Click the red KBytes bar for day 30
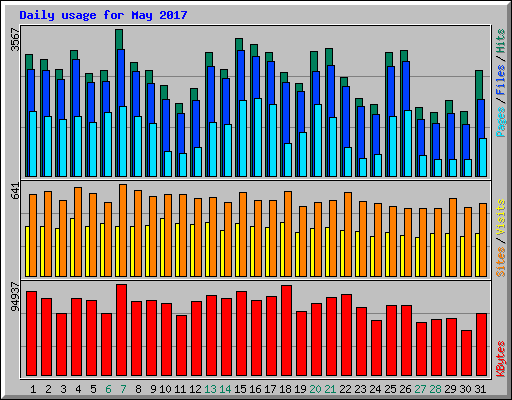The width and height of the screenshot is (512, 400). pos(467,353)
